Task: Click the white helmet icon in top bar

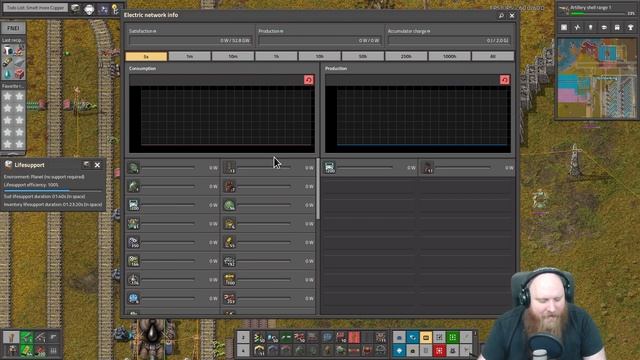Action: point(89,9)
